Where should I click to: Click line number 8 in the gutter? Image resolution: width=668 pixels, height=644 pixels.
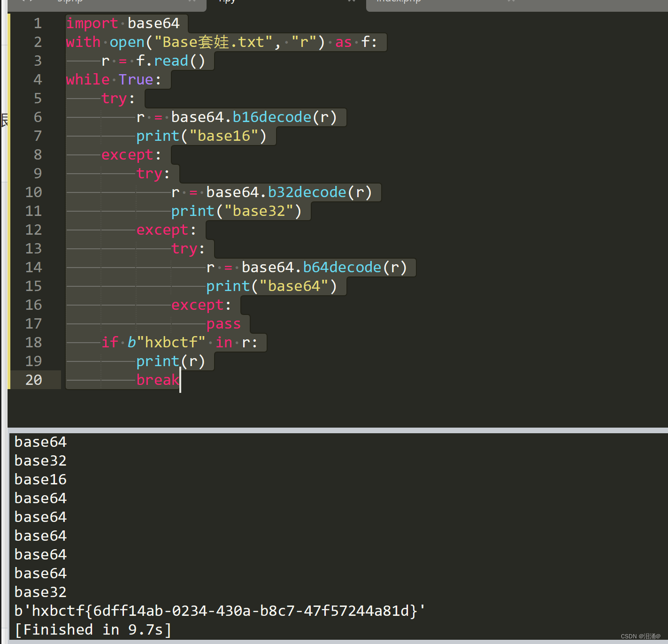38,155
